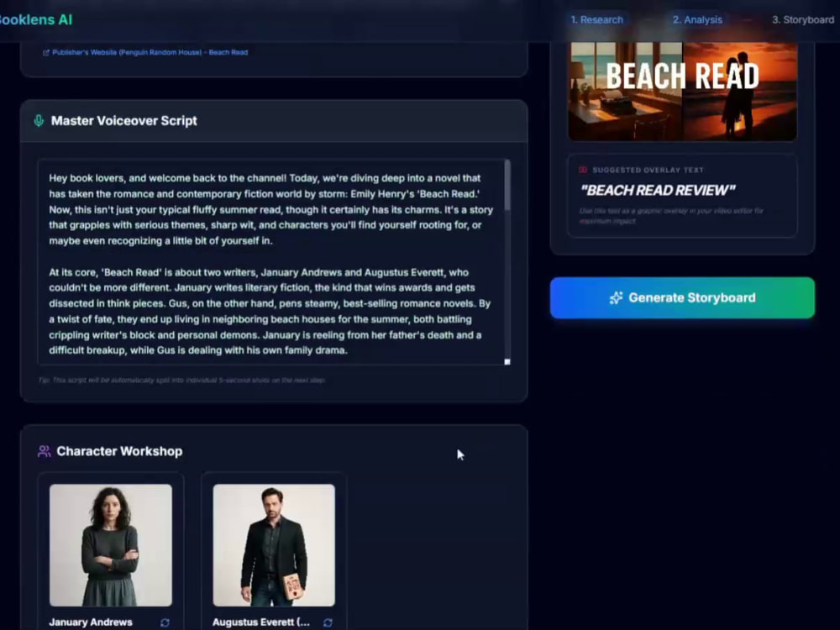The width and height of the screenshot is (840, 630).
Task: Click the "BEACH READ REVIEW" overlay text
Action: tap(658, 190)
